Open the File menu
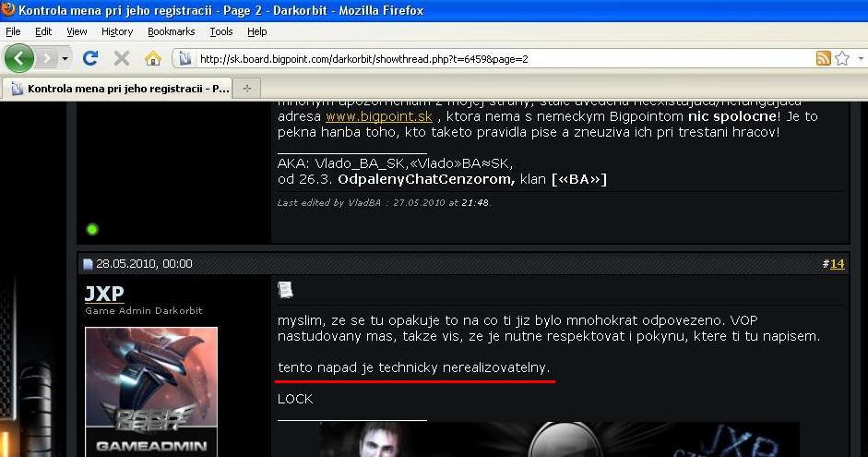 click(13, 31)
